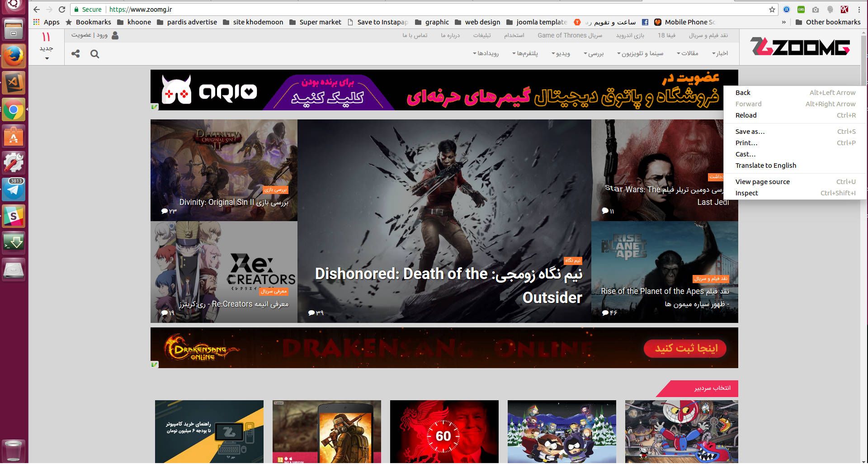Click the camera screenshot extension icon
This screenshot has height=464, width=868.
click(x=816, y=9)
